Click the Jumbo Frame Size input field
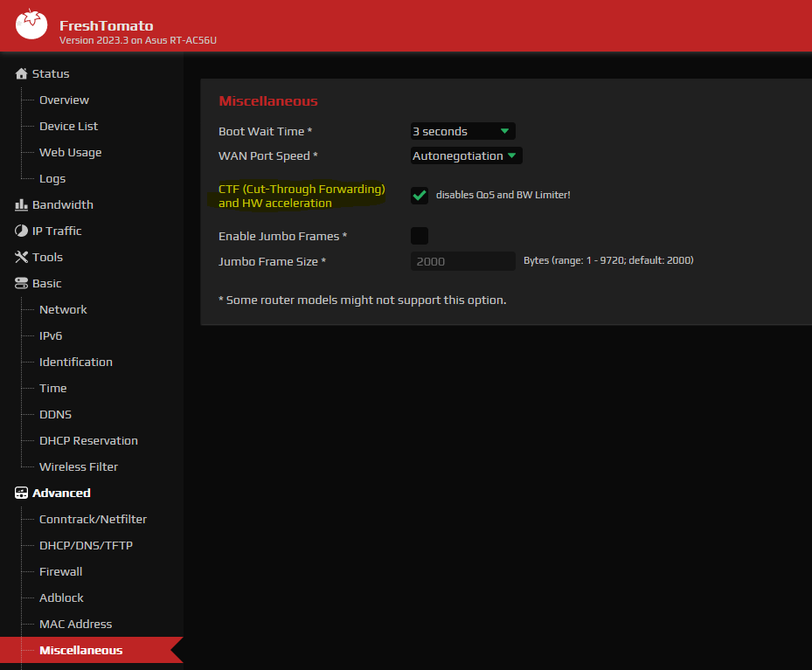Viewport: 812px width, 670px height. pos(463,261)
